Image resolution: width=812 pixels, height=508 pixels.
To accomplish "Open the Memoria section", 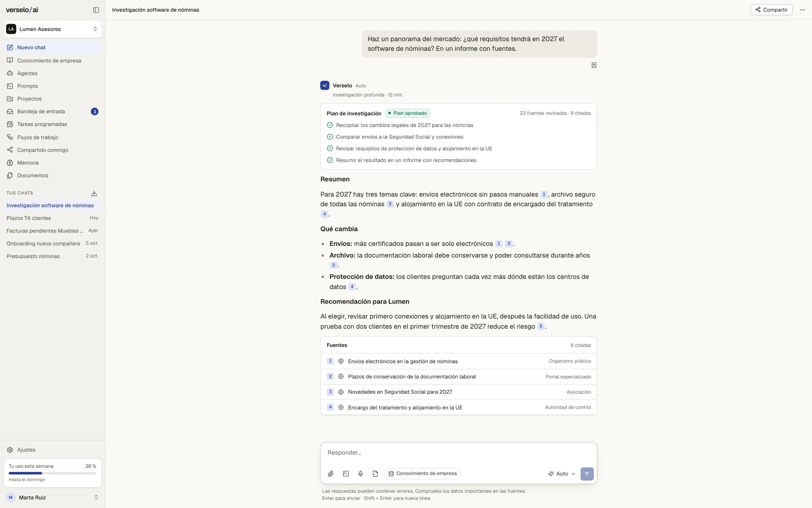I will (53, 163).
